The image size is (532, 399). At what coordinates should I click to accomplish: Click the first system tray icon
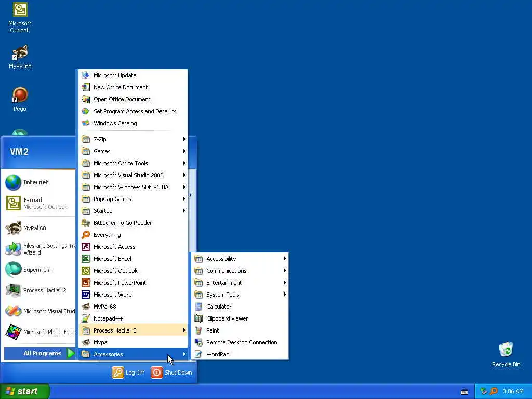pos(484,391)
